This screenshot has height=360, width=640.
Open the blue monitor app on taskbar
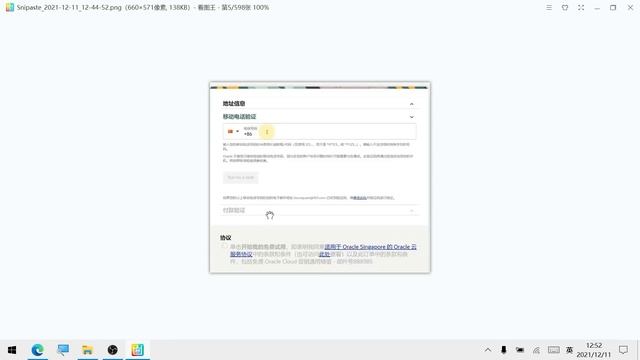coord(63,350)
